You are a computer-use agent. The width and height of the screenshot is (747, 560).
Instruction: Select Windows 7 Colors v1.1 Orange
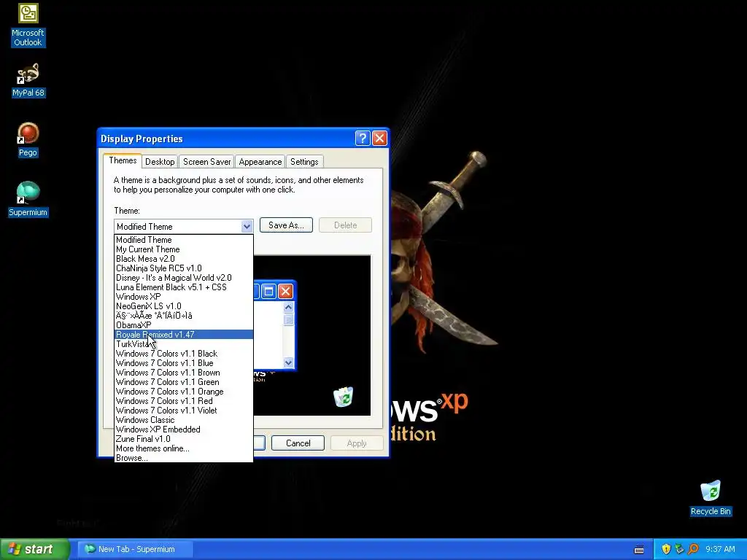(183, 392)
